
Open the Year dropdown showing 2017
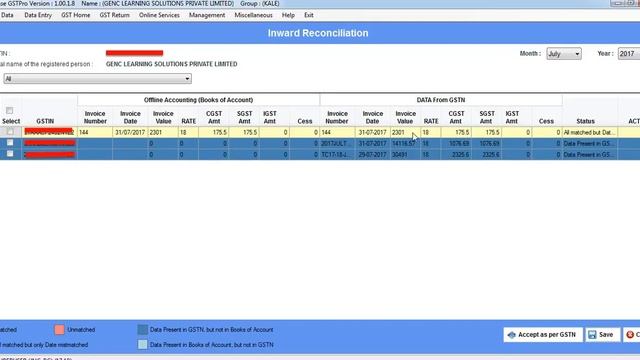[629, 54]
